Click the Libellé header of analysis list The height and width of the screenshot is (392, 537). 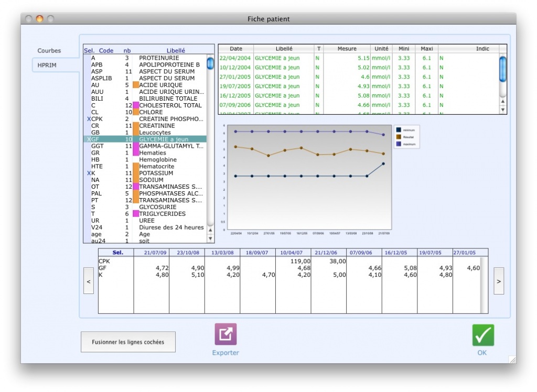(x=176, y=50)
